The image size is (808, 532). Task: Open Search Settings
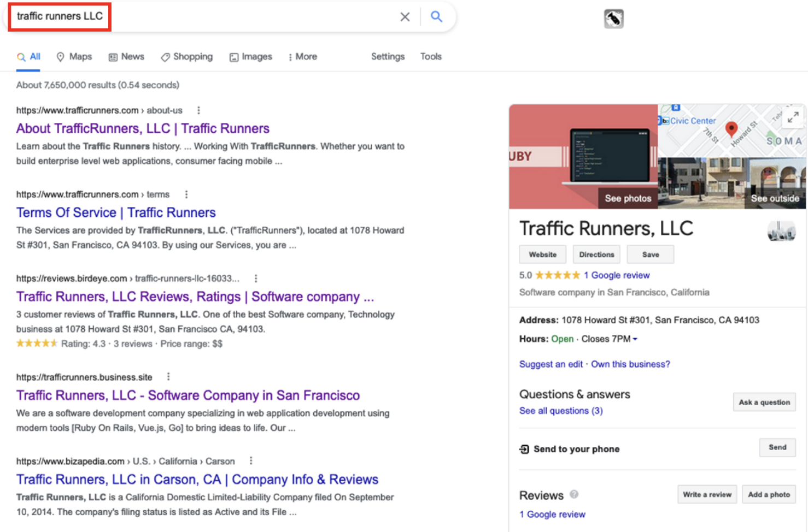click(x=388, y=56)
